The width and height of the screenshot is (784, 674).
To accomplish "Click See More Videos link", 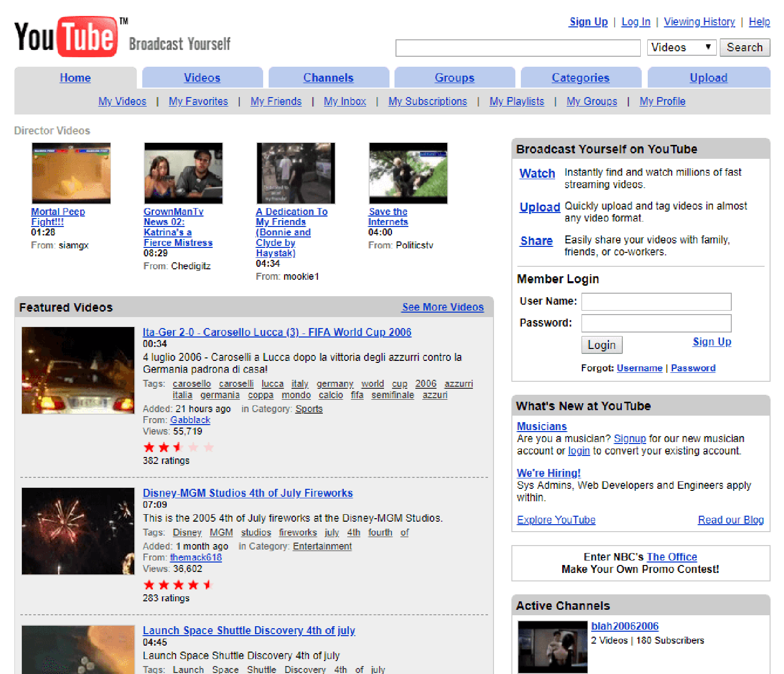I will coord(443,307).
